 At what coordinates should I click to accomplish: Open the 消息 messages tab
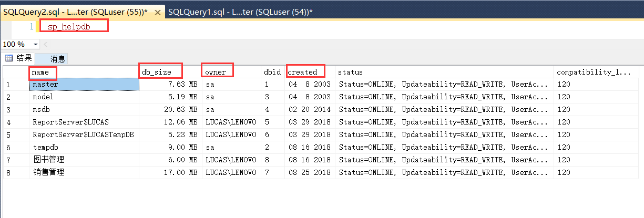pos(52,59)
